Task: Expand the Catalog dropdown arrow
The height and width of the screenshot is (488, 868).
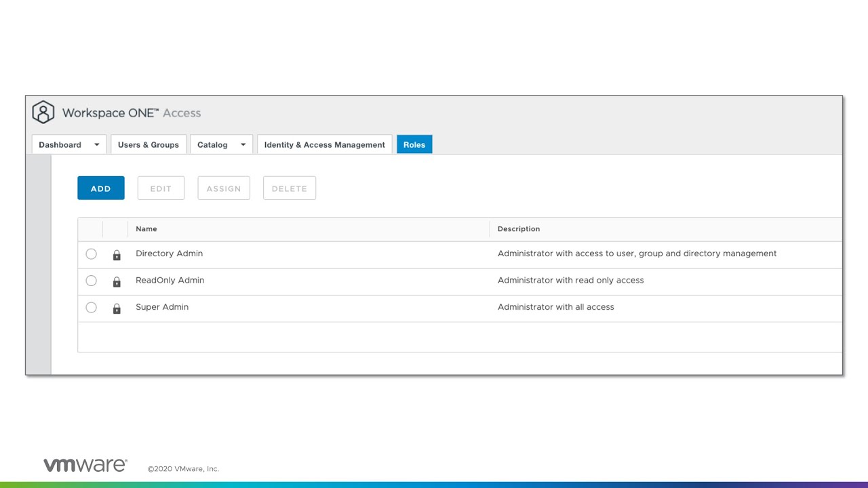Action: tap(243, 144)
